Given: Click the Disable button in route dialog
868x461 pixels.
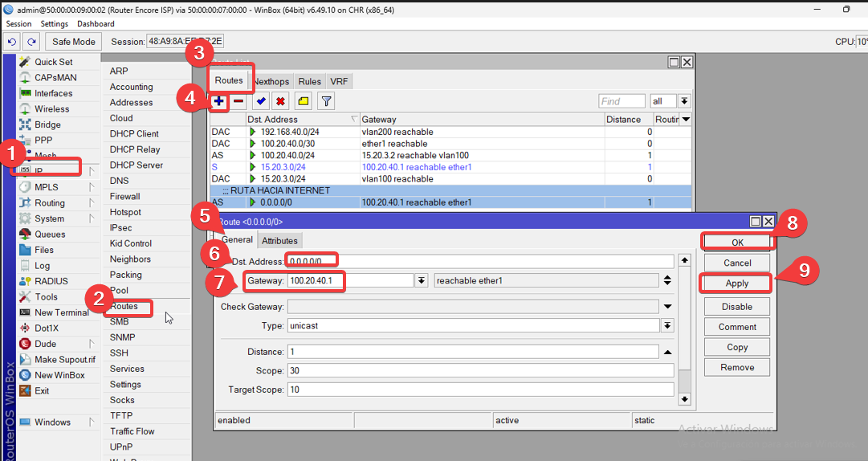Looking at the screenshot, I should [x=736, y=307].
